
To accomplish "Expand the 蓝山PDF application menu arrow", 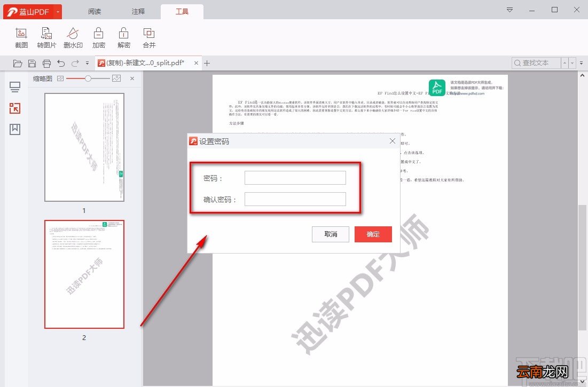I will point(58,12).
